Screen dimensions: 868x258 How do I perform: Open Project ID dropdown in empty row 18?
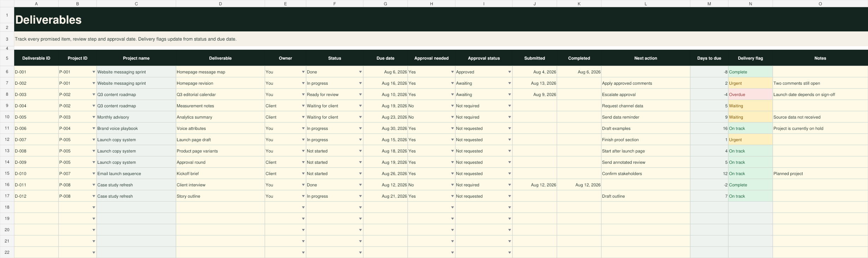click(x=93, y=207)
